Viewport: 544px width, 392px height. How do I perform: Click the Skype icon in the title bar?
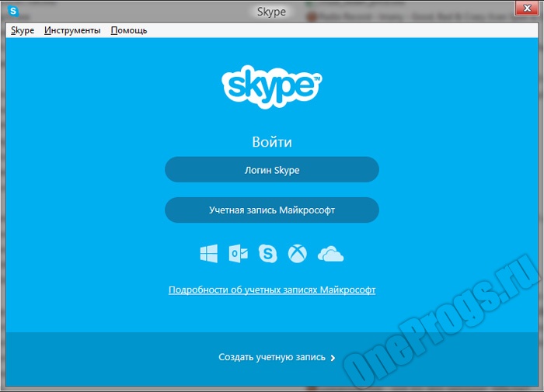coord(13,11)
